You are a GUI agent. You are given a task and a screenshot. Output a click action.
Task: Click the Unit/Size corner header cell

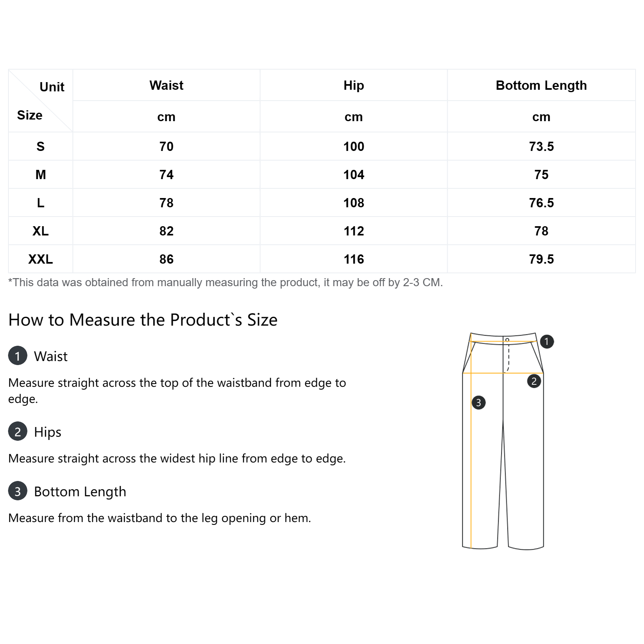click(x=41, y=101)
